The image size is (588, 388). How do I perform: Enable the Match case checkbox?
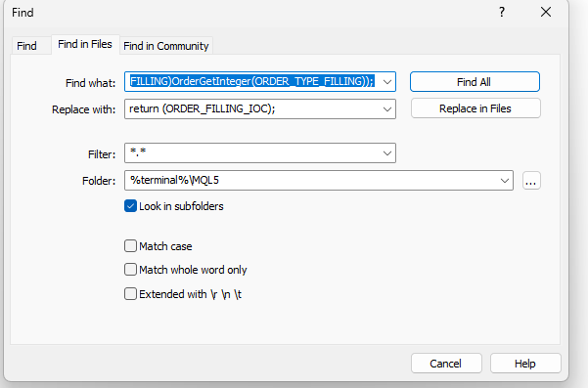point(130,246)
